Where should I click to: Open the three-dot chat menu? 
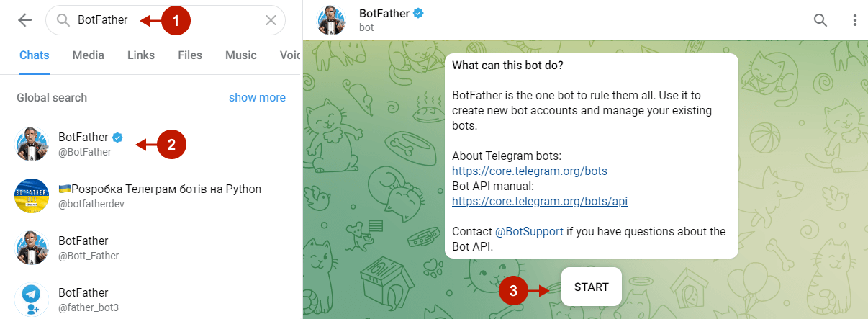pos(855,20)
